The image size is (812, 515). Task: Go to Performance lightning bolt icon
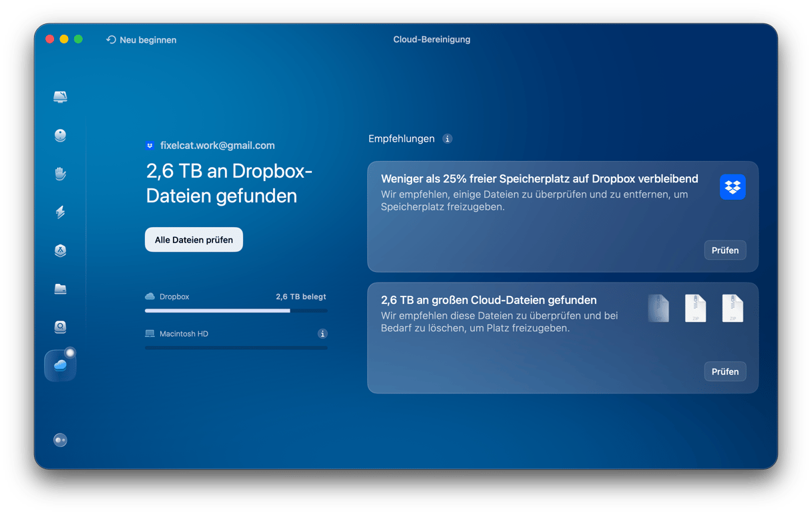coord(60,212)
